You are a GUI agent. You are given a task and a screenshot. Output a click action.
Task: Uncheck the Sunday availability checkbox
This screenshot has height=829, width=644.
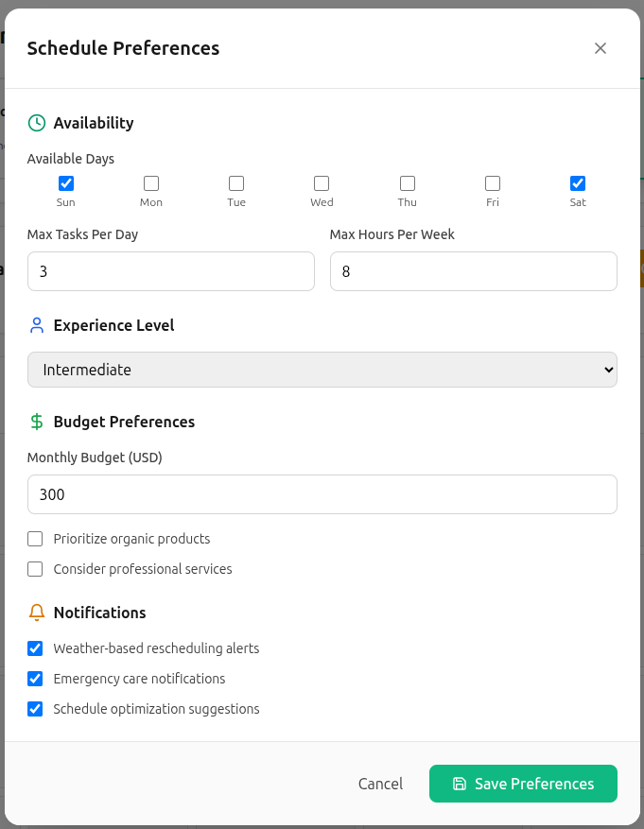66,183
